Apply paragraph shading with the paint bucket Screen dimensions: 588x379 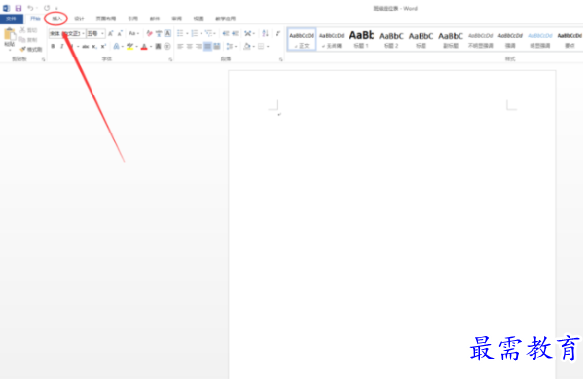tap(246, 47)
